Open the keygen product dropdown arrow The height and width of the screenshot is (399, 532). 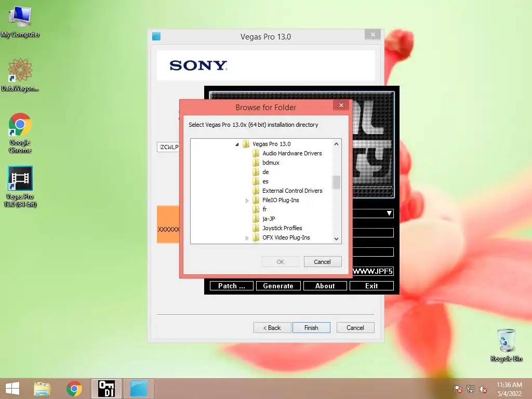click(x=389, y=214)
